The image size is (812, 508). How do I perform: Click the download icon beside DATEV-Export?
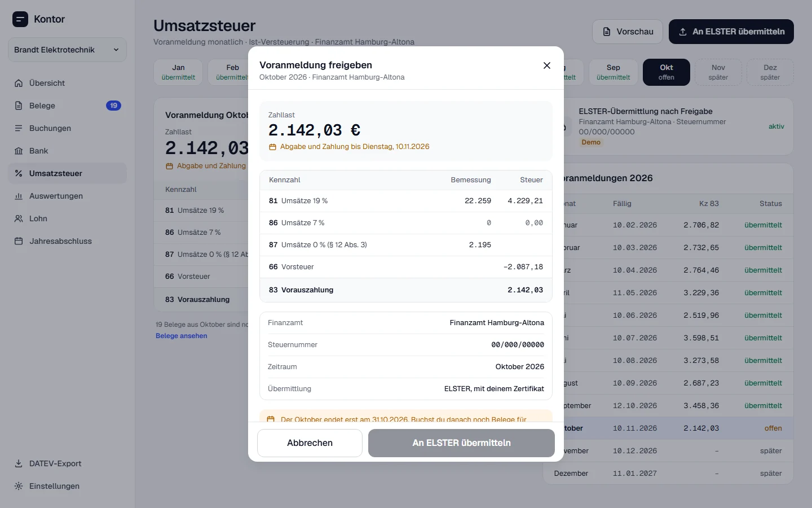coord(19,463)
